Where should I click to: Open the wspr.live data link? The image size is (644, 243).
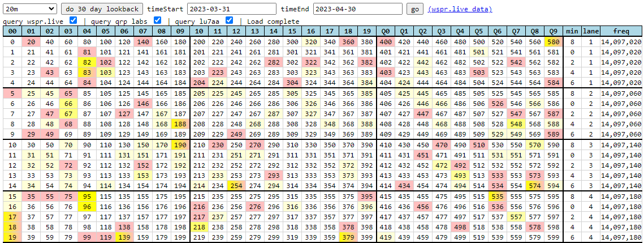coord(460,9)
